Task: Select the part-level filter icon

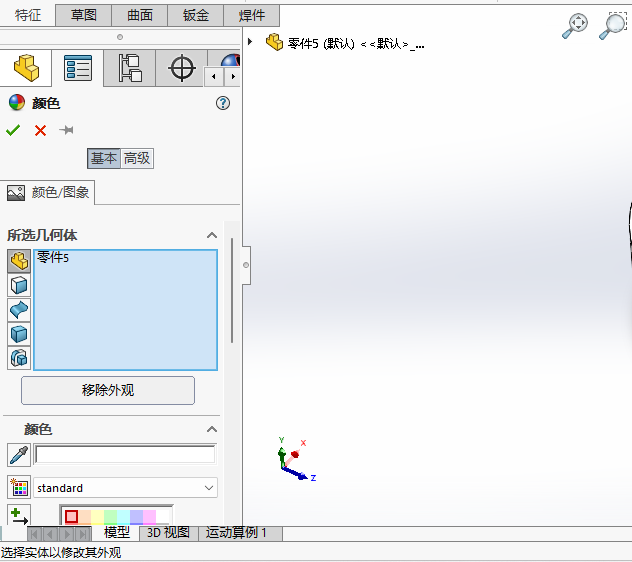Action: [x=19, y=261]
